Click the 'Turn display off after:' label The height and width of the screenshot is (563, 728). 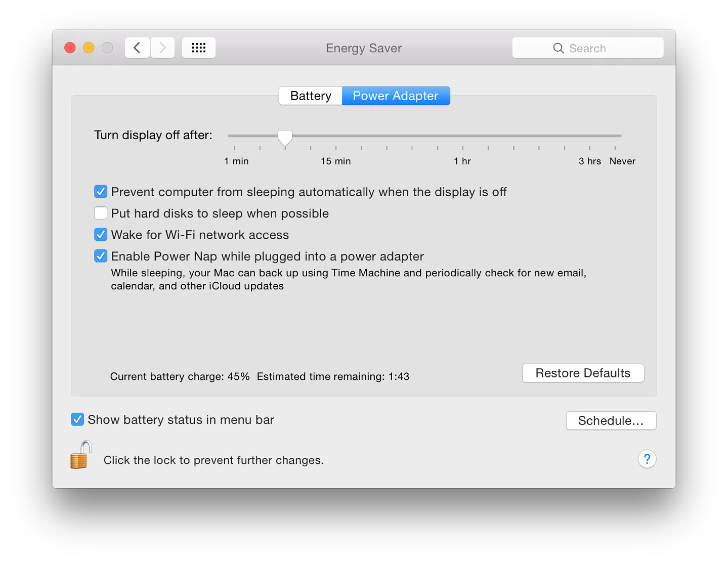click(153, 135)
